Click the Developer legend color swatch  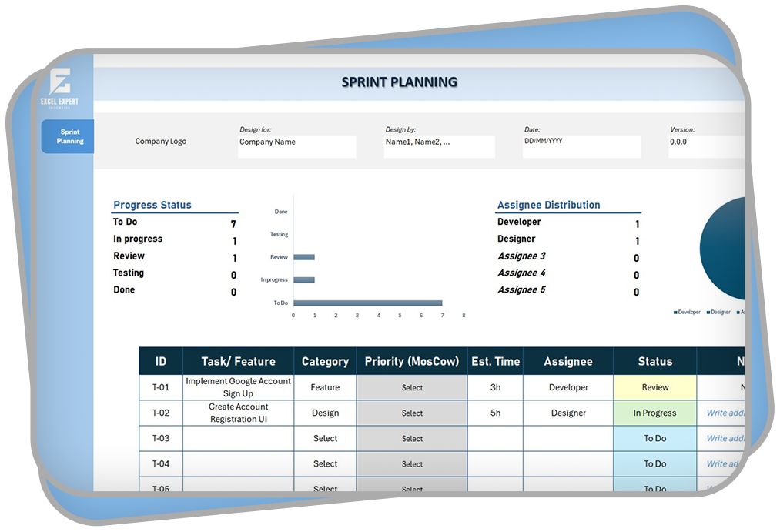tap(675, 313)
